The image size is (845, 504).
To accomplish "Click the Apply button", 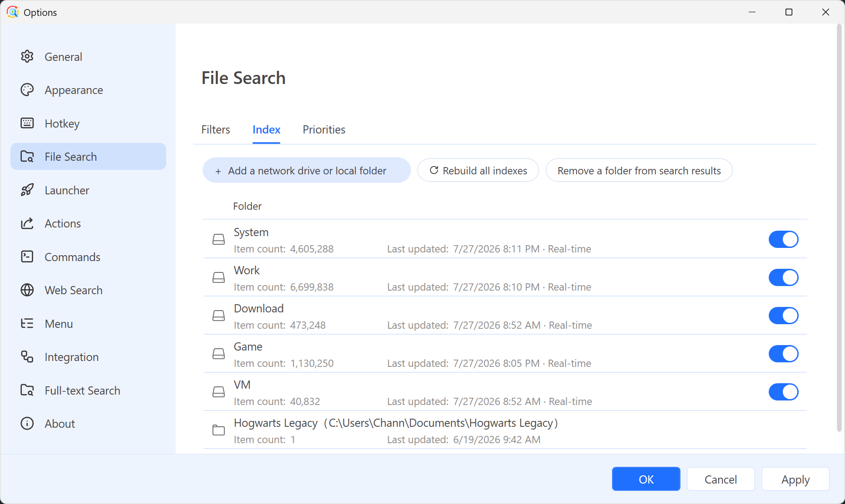I will click(x=796, y=479).
